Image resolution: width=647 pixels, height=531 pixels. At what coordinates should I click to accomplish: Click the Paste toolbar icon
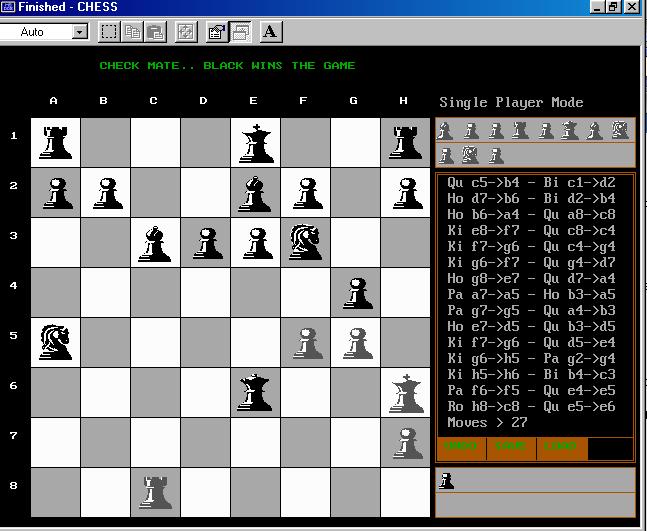[155, 32]
